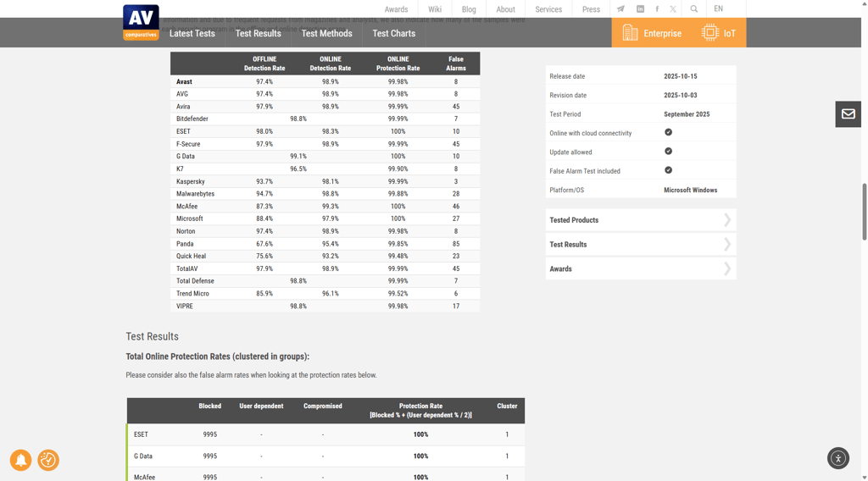Screen dimensions: 868x481
Task: Click the Enterprise button label
Action: [x=663, y=33]
